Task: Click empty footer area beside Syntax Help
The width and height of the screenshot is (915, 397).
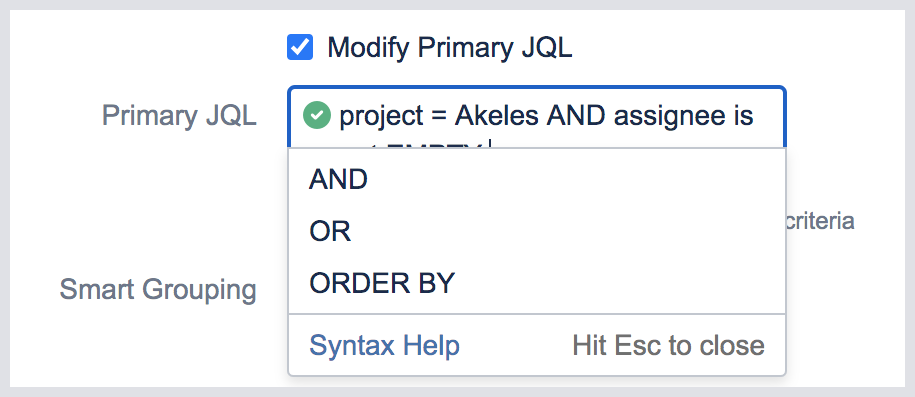Action: coord(516,346)
